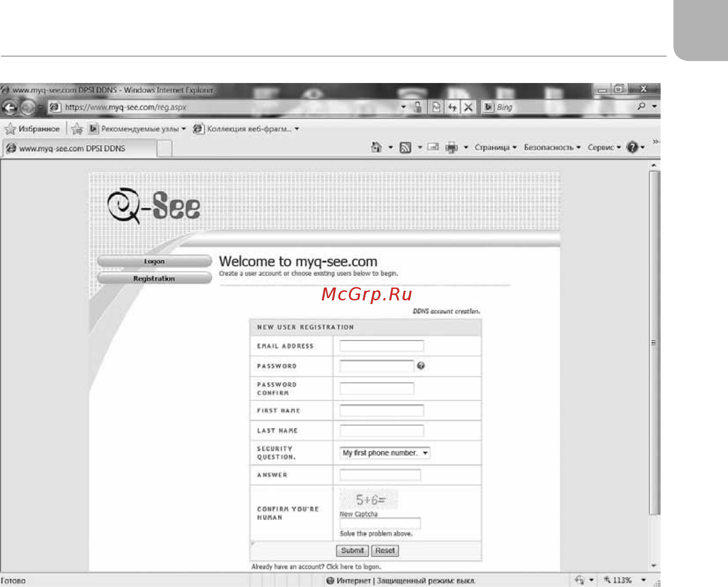Screen dimensions: 728x587
Task: Click the command bar overflow chevron
Action: (656, 142)
